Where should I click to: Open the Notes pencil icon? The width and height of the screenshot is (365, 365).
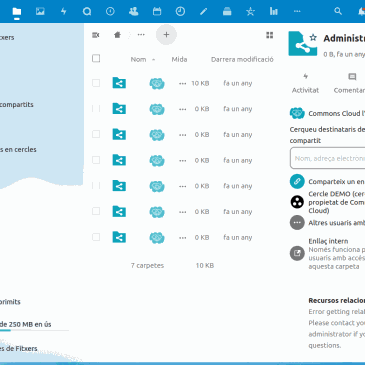[x=204, y=12]
